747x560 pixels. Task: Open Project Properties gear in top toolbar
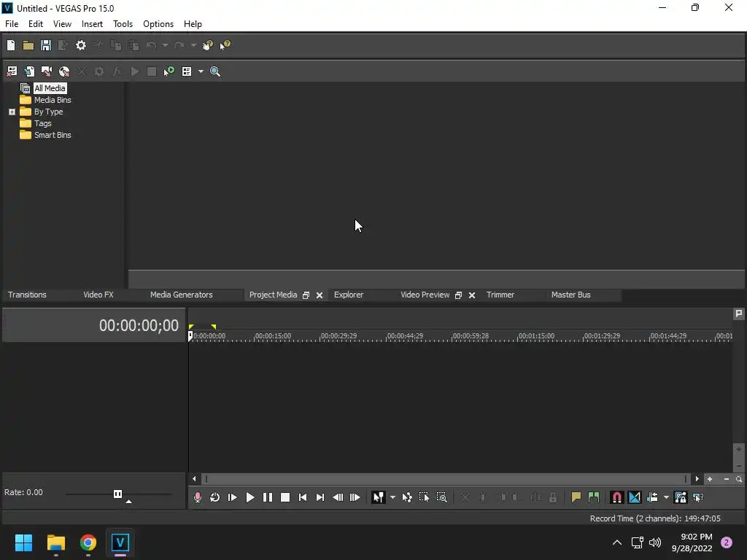click(x=81, y=45)
